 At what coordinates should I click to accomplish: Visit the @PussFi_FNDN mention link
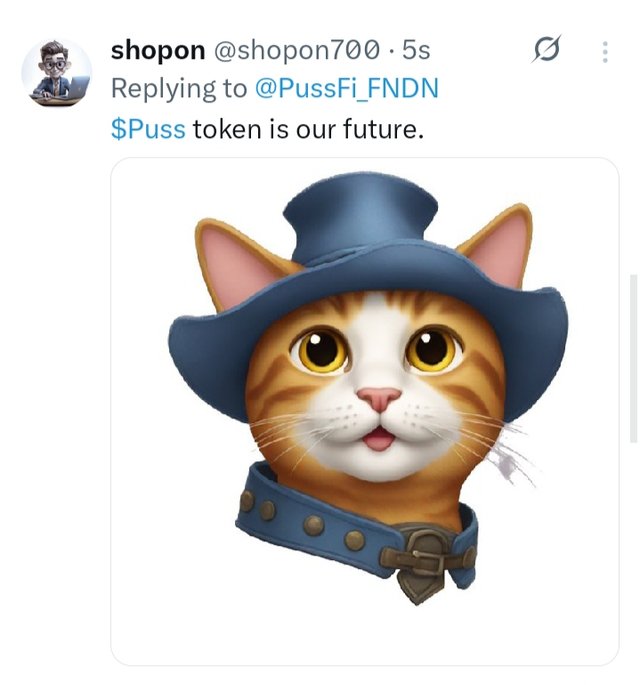pos(346,88)
